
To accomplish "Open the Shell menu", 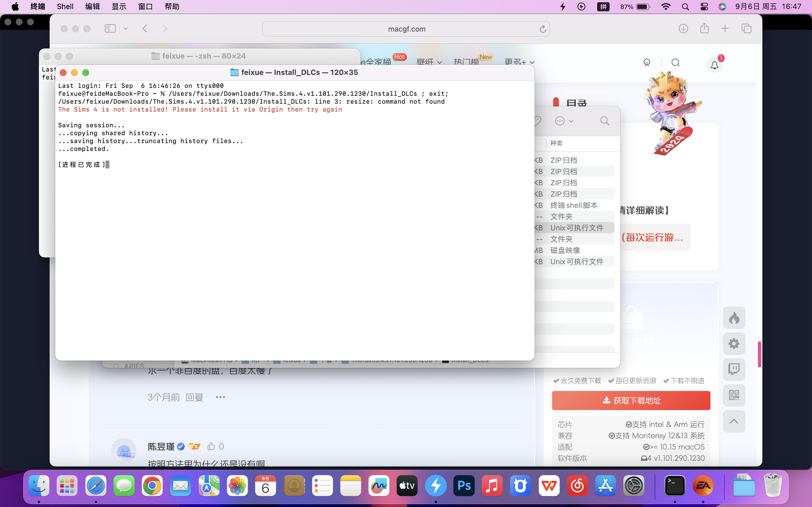I will point(65,7).
